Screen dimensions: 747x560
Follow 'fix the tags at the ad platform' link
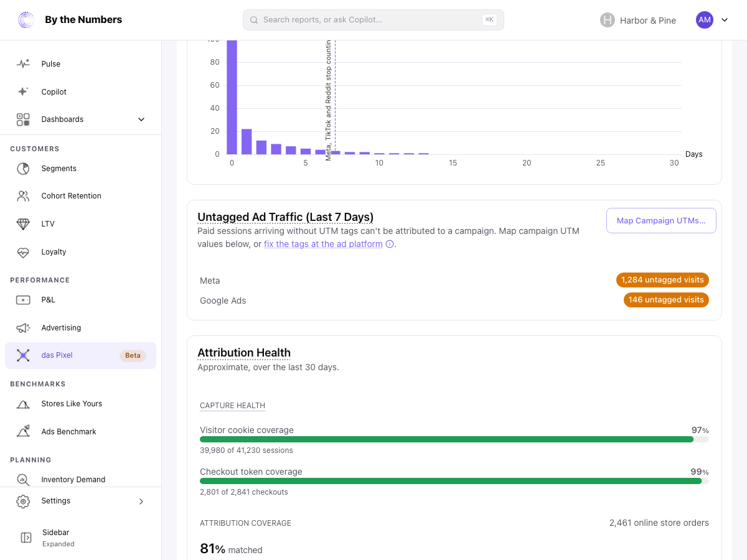click(323, 244)
